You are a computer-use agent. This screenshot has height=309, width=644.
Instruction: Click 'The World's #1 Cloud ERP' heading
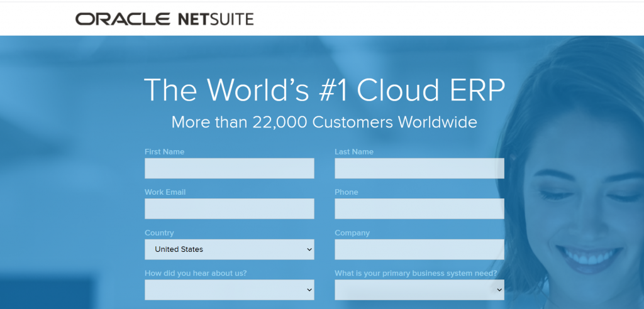click(325, 89)
